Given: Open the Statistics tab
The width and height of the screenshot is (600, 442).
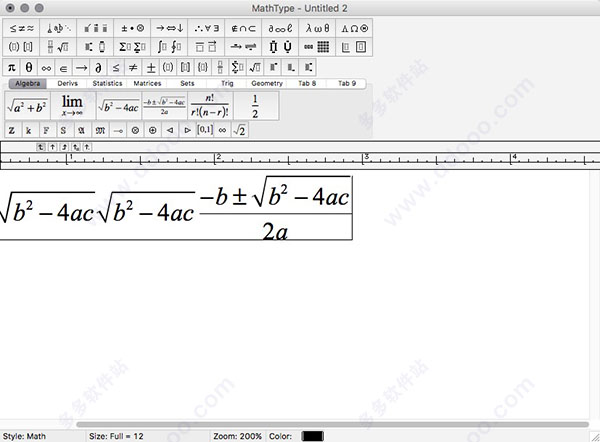Looking at the screenshot, I should point(107,83).
